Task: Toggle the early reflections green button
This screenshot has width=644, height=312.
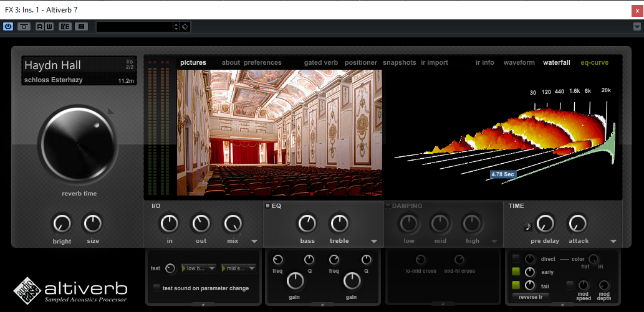Action: tap(516, 272)
